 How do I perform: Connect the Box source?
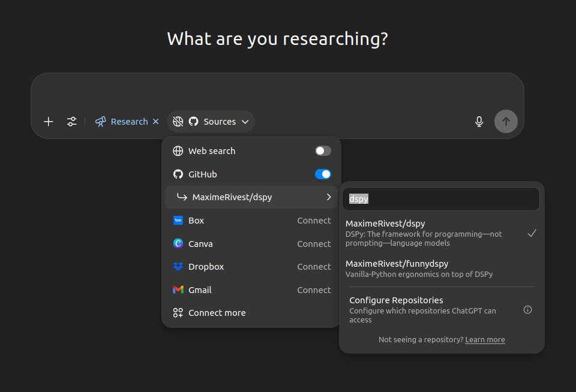click(314, 221)
